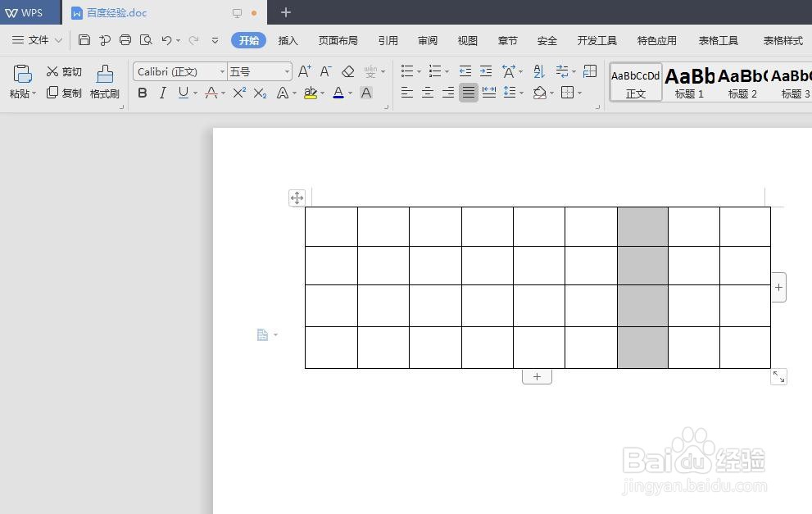812x514 pixels.
Task: Apply strikethrough with the crossed A icon
Action: [x=211, y=93]
